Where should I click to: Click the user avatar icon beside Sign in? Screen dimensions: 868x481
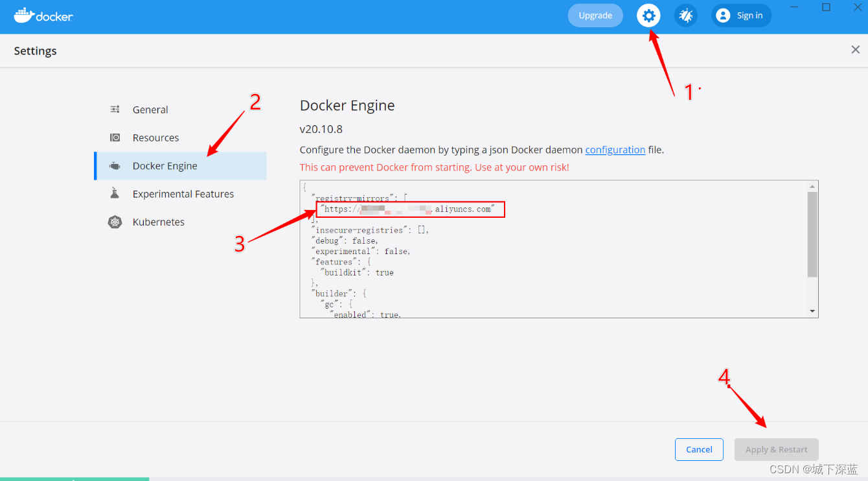tap(724, 16)
